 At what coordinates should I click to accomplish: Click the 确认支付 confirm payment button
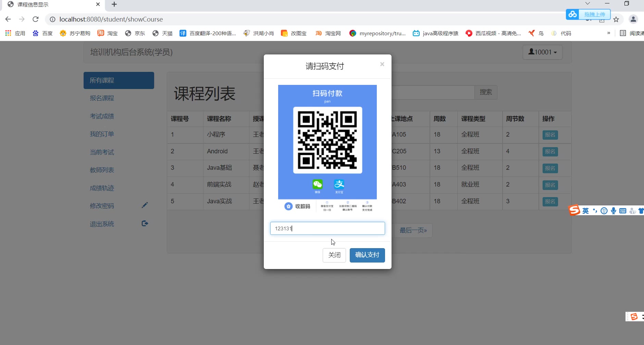tap(367, 255)
